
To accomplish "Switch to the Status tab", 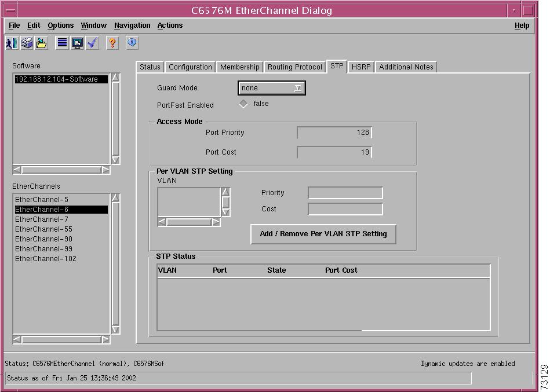I will (x=150, y=67).
